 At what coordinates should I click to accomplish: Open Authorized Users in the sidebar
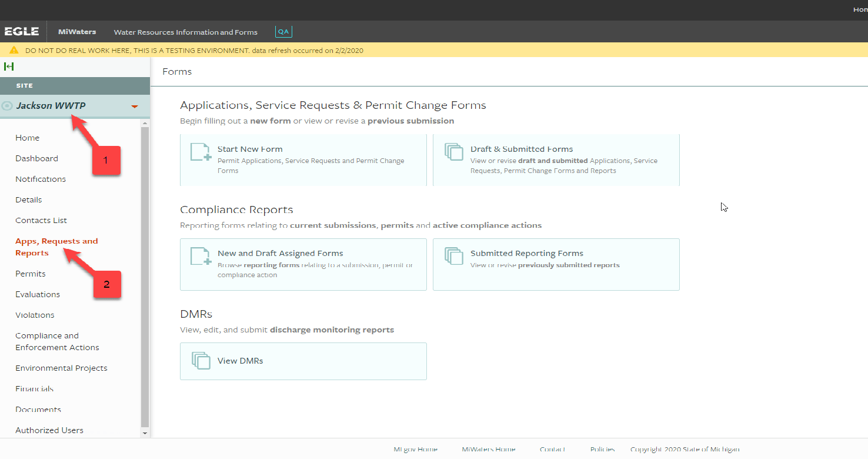pyautogui.click(x=49, y=430)
